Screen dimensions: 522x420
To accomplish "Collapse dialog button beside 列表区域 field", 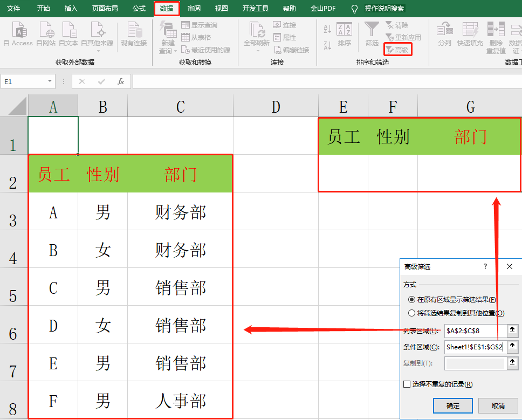I will (x=512, y=331).
